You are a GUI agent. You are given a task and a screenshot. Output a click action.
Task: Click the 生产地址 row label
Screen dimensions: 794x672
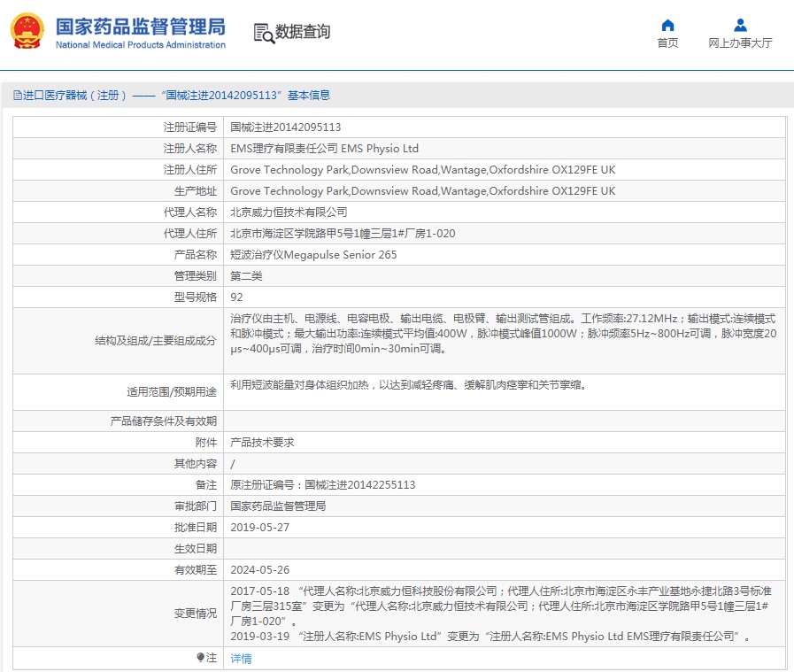[196, 191]
